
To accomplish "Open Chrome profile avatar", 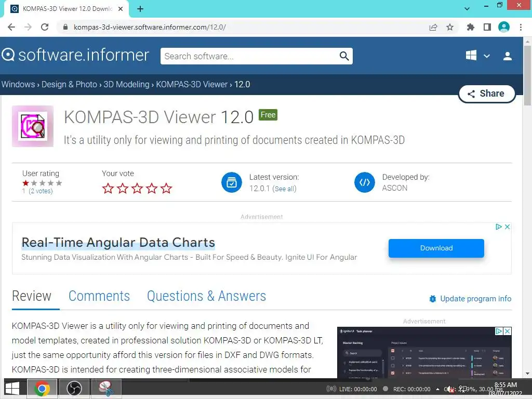I will pos(504,27).
